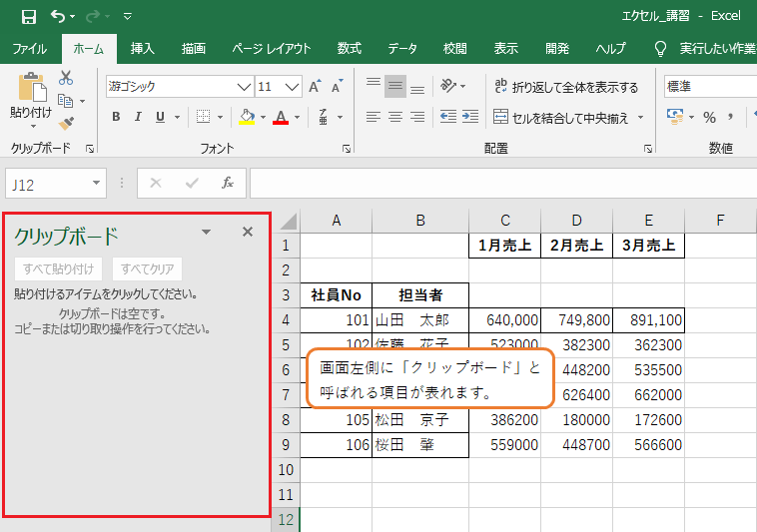Viewport: 757px width, 532px height.
Task: Open the font size 11 dropdown
Action: point(292,87)
